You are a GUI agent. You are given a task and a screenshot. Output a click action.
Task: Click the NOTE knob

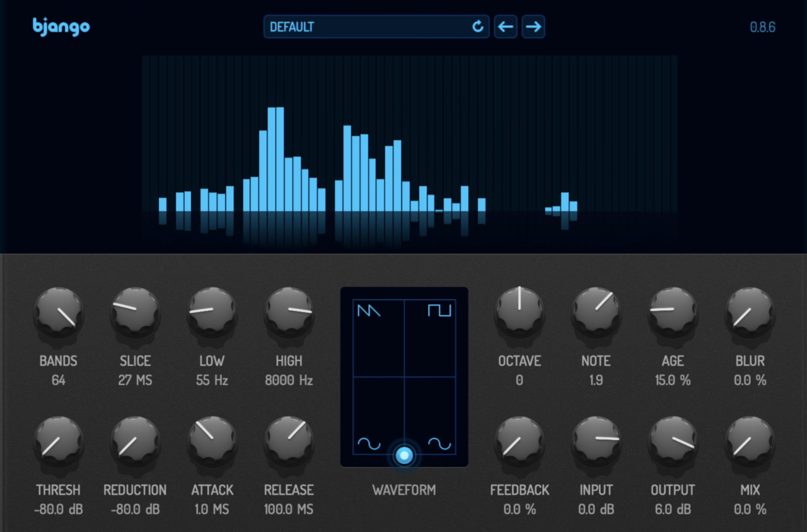[x=596, y=313]
